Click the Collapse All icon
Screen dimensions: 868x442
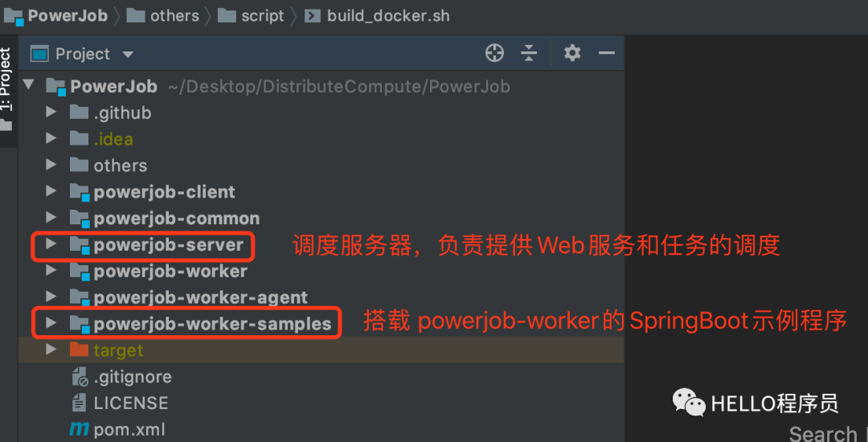[529, 53]
